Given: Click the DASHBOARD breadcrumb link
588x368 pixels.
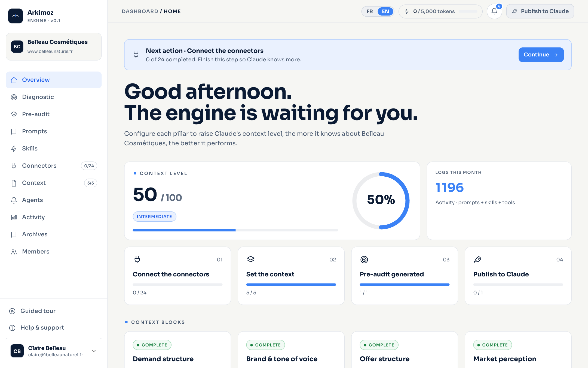Looking at the screenshot, I should click(x=140, y=11).
